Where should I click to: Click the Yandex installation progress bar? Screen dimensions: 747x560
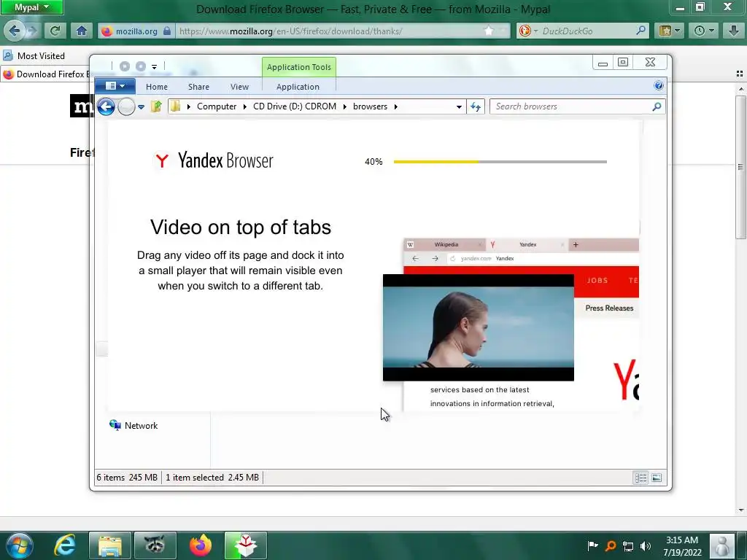pos(500,162)
